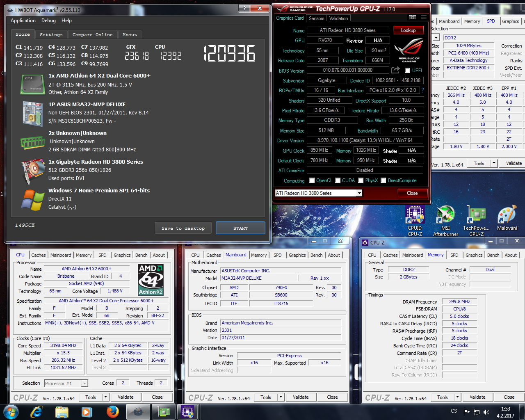Click the DRAM Frequency value 399.8 MHz

click(459, 301)
